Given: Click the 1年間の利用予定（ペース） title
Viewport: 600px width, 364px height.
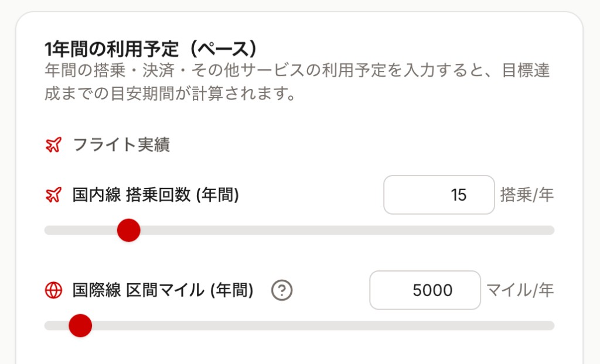Looking at the screenshot, I should (151, 48).
